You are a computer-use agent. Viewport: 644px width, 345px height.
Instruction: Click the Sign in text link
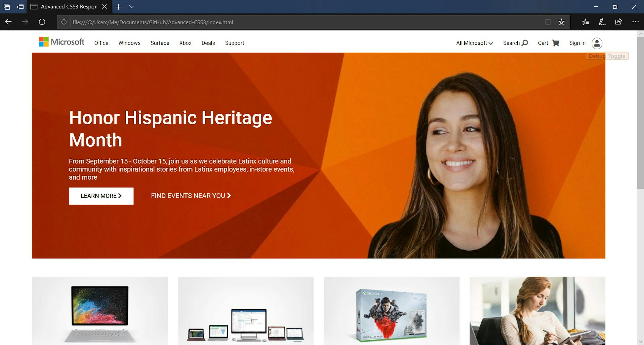point(577,43)
